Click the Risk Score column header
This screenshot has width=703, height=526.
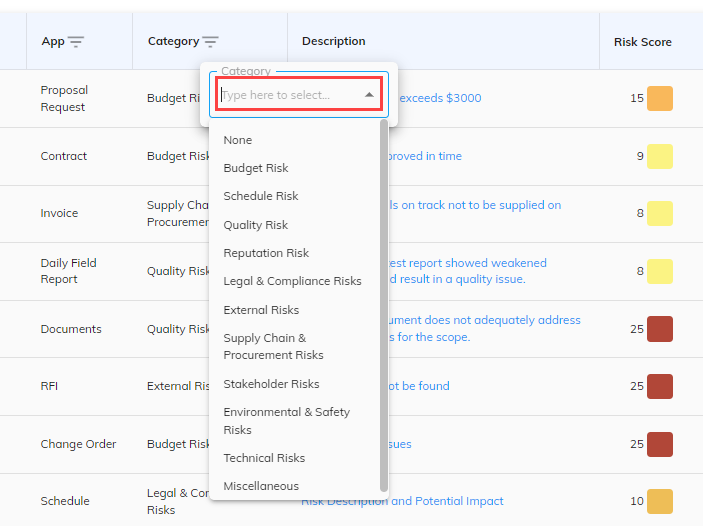tap(642, 42)
